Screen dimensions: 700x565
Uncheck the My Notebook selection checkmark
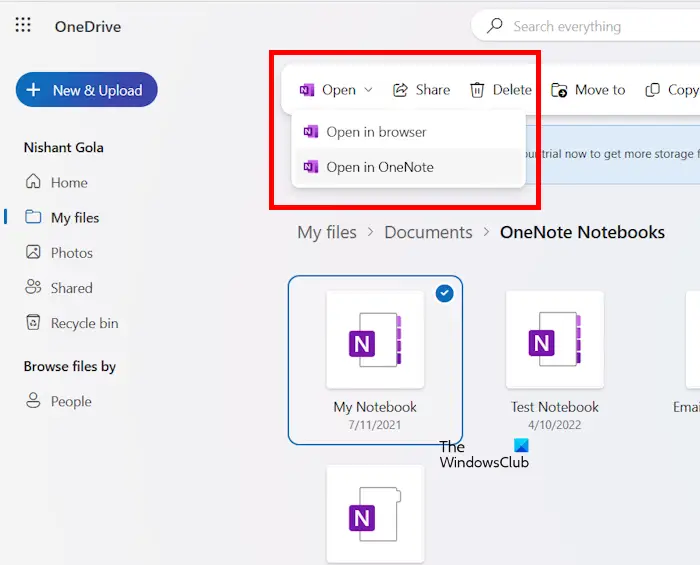[444, 293]
